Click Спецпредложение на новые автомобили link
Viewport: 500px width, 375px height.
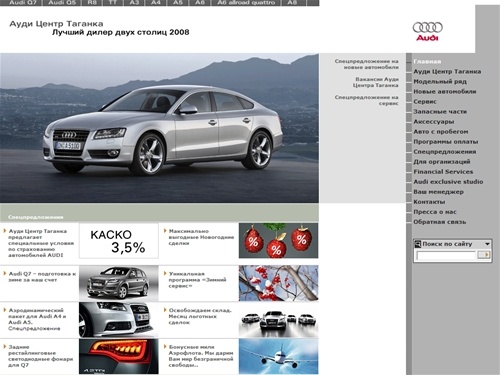click(366, 64)
